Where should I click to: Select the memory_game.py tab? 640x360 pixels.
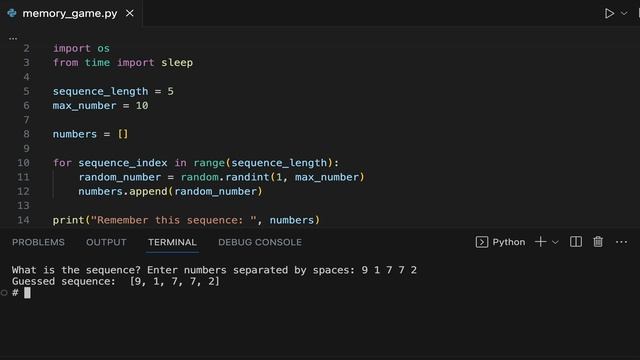[71, 13]
